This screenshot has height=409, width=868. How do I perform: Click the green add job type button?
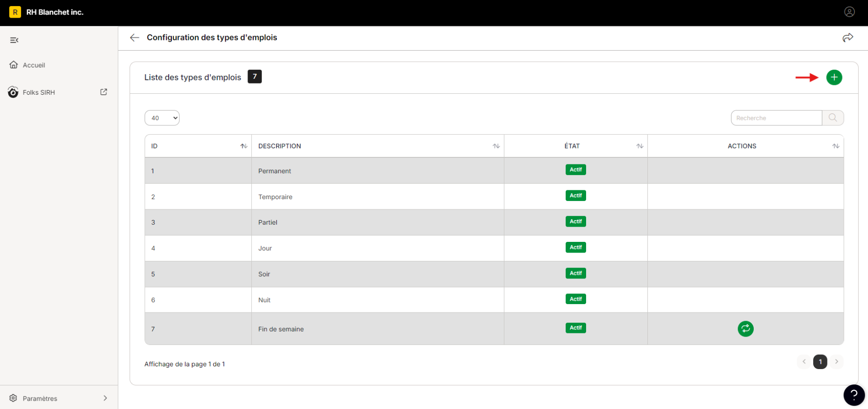tap(834, 77)
